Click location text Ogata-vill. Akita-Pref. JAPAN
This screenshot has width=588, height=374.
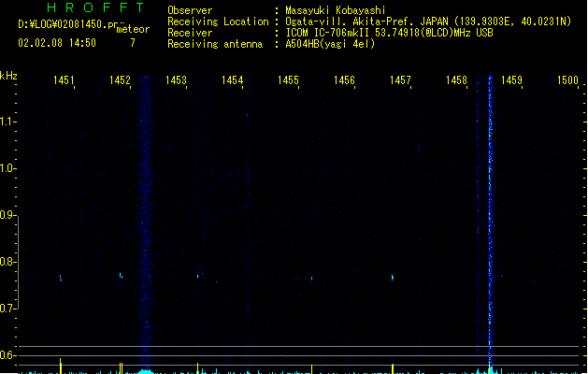pyautogui.click(x=366, y=22)
